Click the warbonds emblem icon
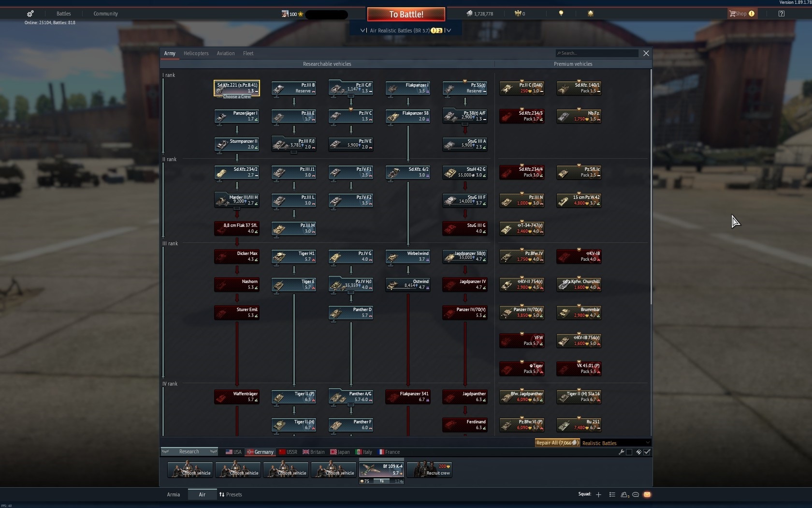 (x=590, y=14)
